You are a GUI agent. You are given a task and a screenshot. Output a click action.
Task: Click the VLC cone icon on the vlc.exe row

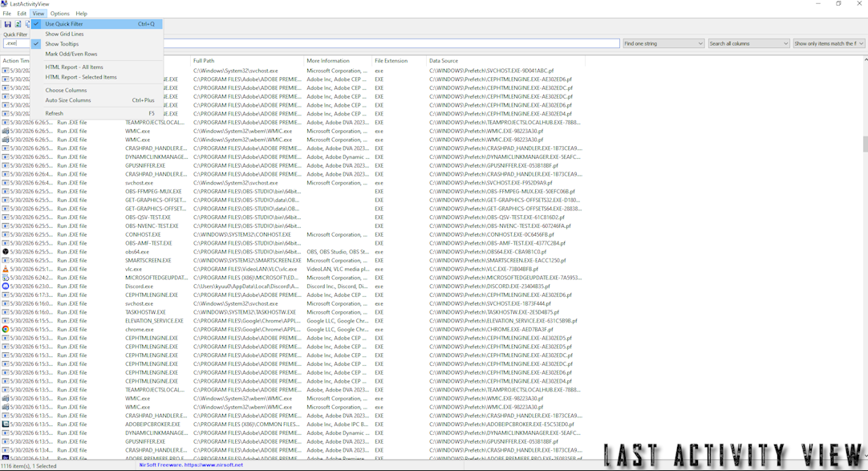click(x=6, y=269)
